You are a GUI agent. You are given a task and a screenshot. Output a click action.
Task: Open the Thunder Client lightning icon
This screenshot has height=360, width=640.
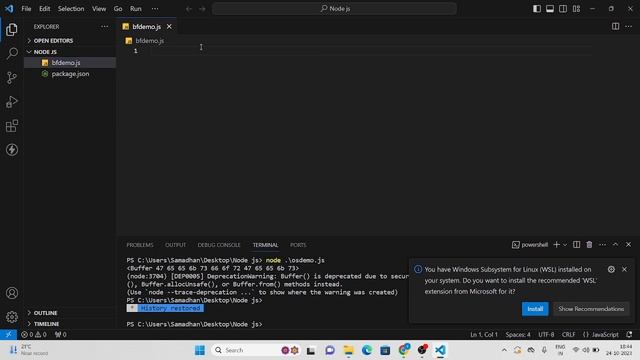(12, 150)
